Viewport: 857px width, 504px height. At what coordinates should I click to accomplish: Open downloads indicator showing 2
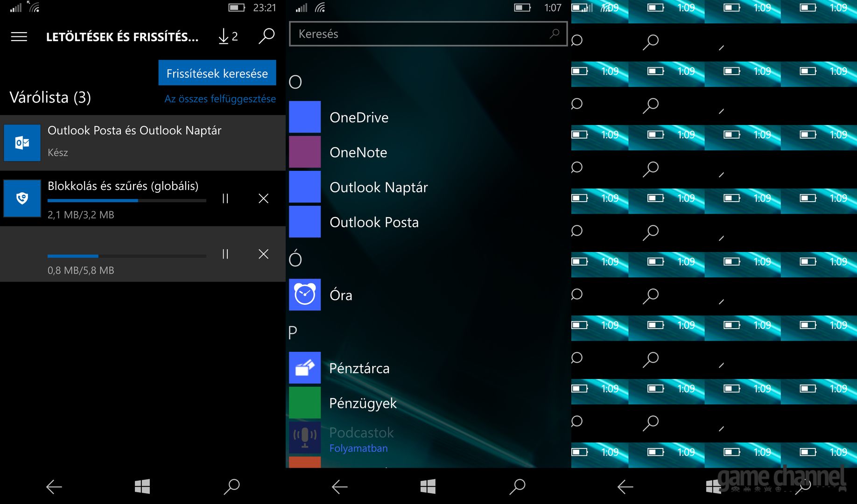228,36
